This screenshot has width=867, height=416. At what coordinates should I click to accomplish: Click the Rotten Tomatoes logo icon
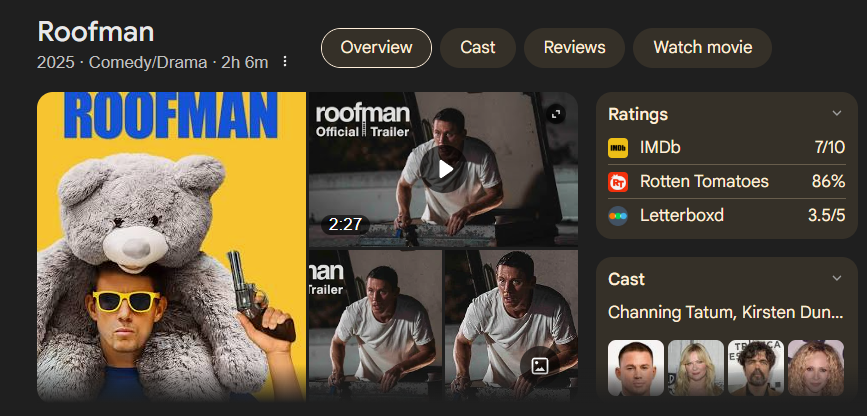[x=618, y=181]
